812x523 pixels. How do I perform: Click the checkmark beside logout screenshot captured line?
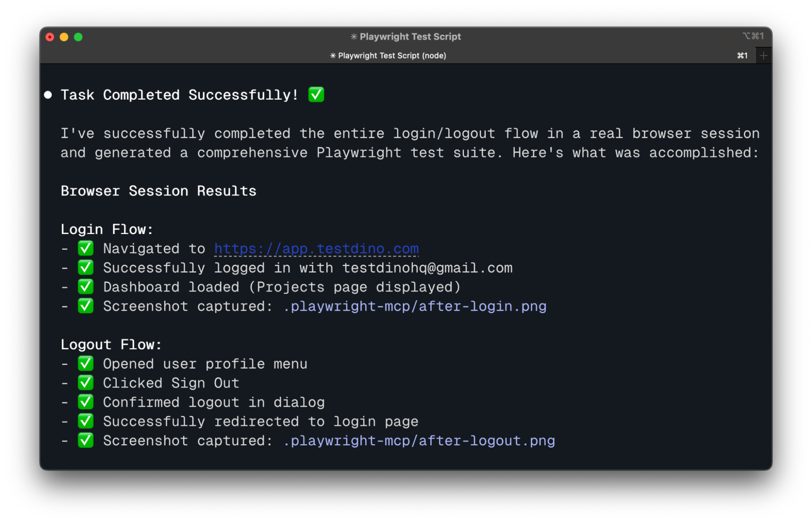tap(85, 441)
